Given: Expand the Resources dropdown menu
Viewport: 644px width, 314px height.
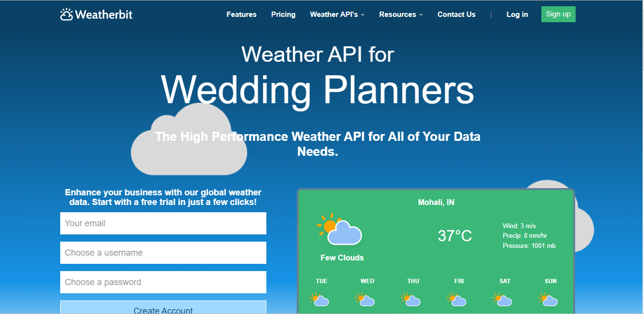Looking at the screenshot, I should tap(401, 14).
